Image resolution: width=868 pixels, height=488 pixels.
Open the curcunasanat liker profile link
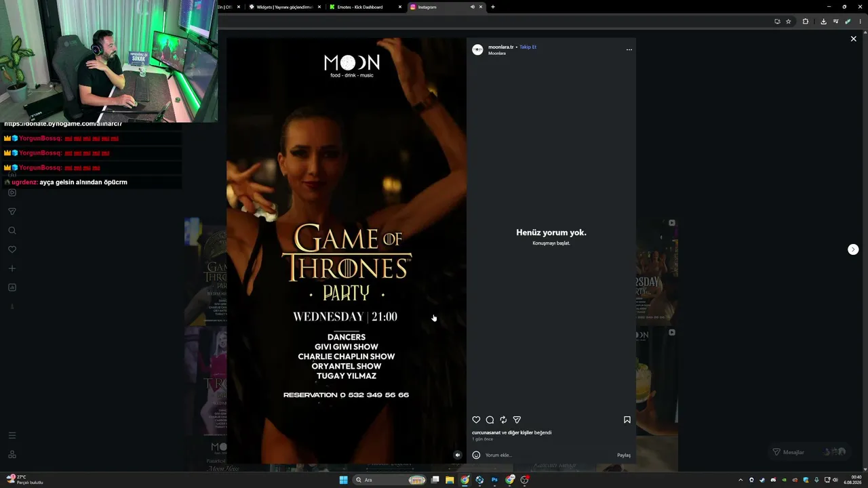pyautogui.click(x=486, y=432)
